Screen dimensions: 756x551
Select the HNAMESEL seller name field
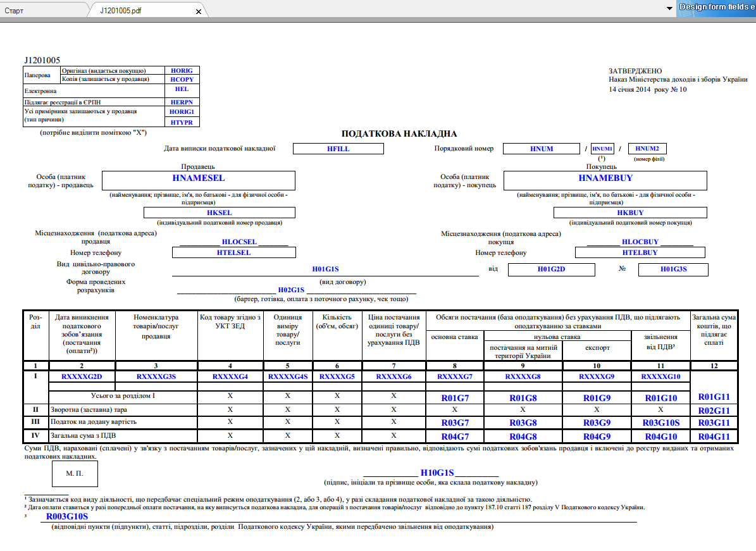click(199, 179)
